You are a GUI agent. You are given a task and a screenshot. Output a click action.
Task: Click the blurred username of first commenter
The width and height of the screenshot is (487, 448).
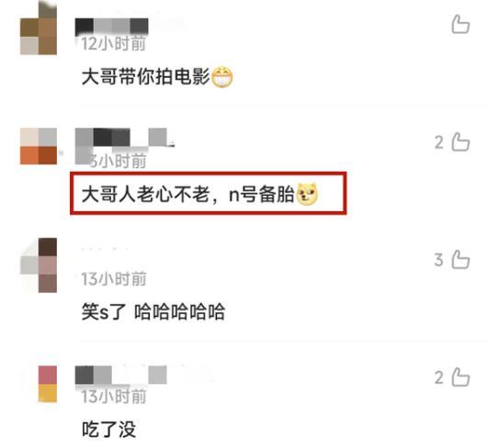point(111,27)
